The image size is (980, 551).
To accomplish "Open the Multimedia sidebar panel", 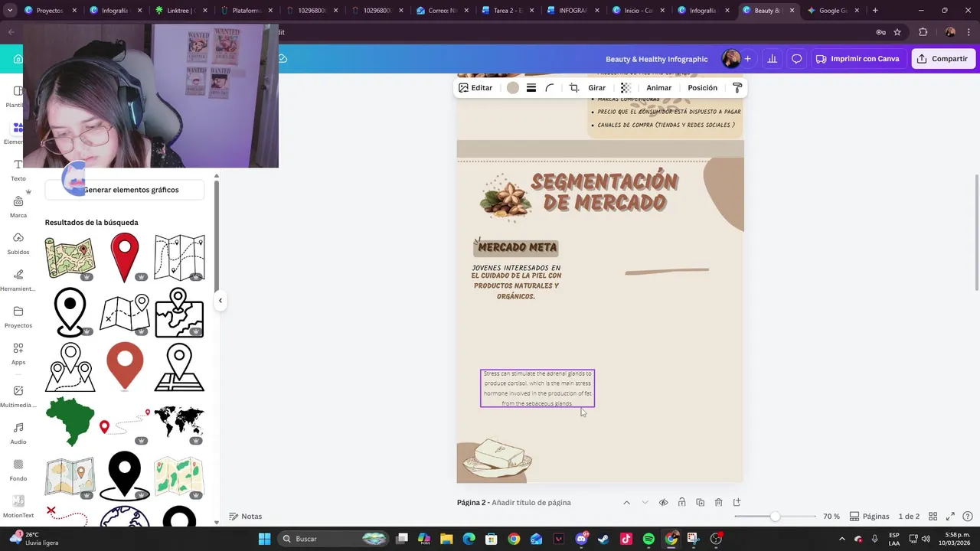I will tap(18, 396).
